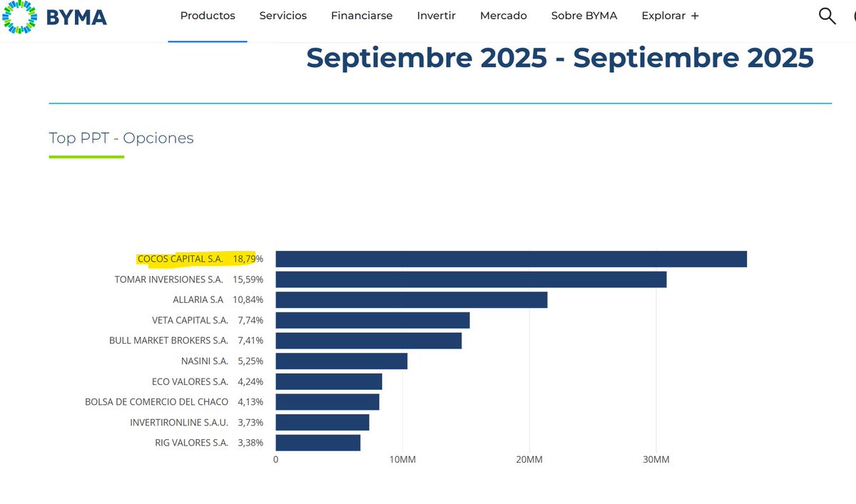Select the ALLARIA S.A label
The height and width of the screenshot is (504, 856).
pyautogui.click(x=198, y=300)
